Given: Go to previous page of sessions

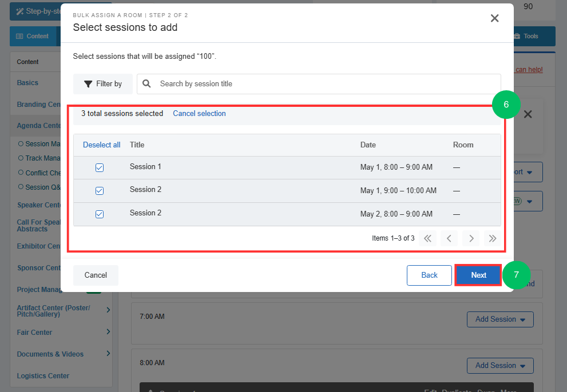Looking at the screenshot, I should coord(449,238).
